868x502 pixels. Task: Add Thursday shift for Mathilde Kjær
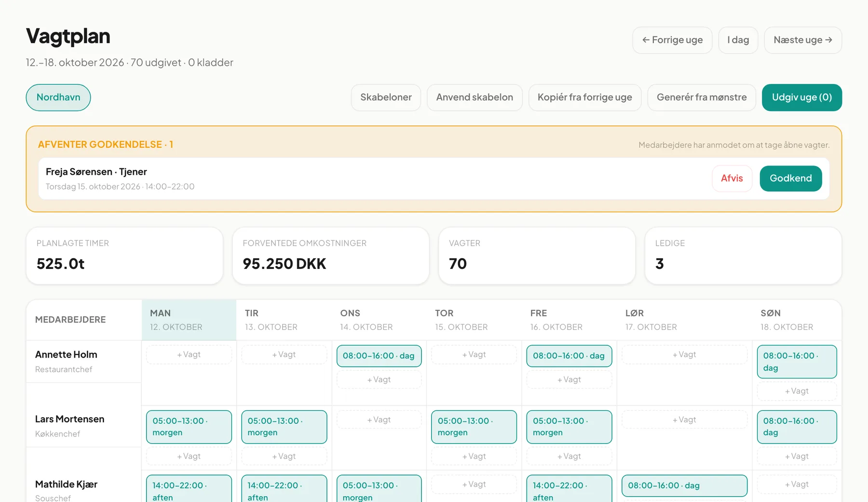[474, 485]
